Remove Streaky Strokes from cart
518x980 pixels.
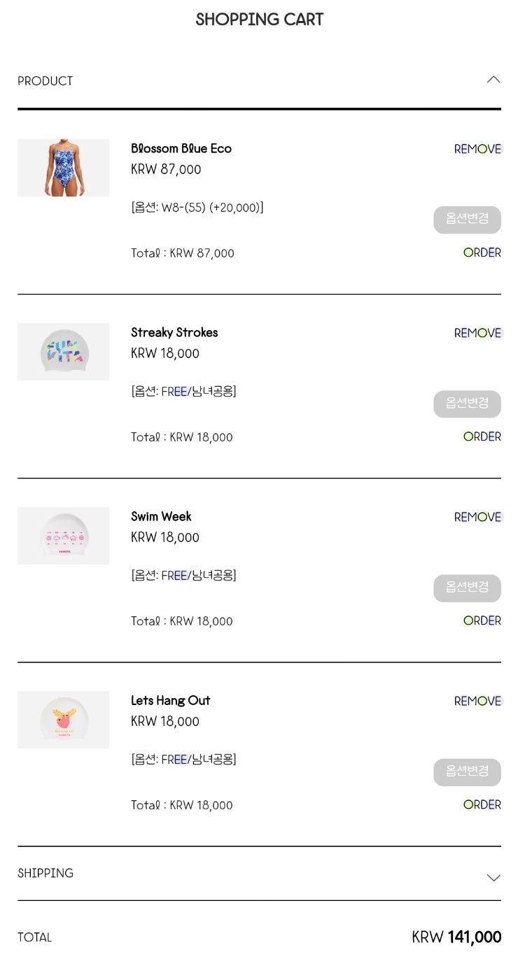point(478,333)
